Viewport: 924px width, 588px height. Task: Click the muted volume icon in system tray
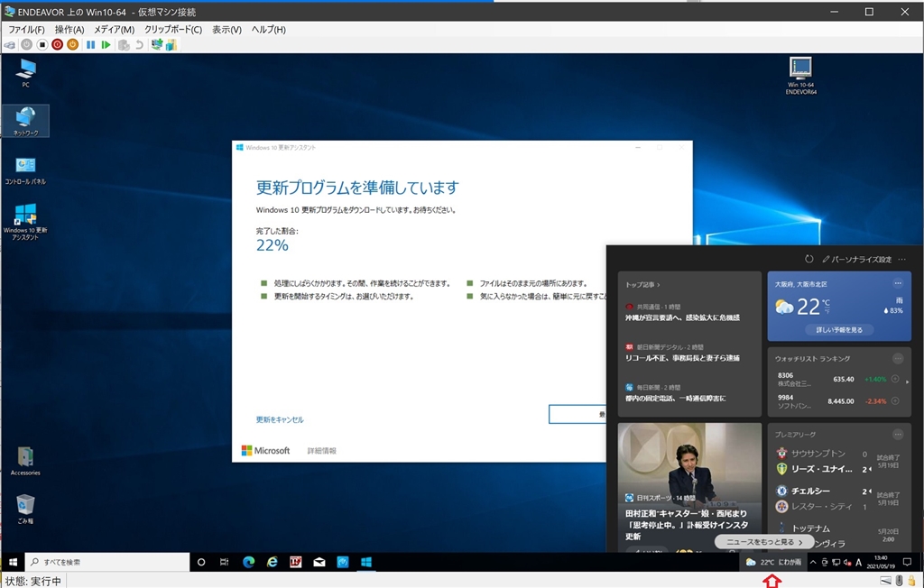tap(847, 562)
